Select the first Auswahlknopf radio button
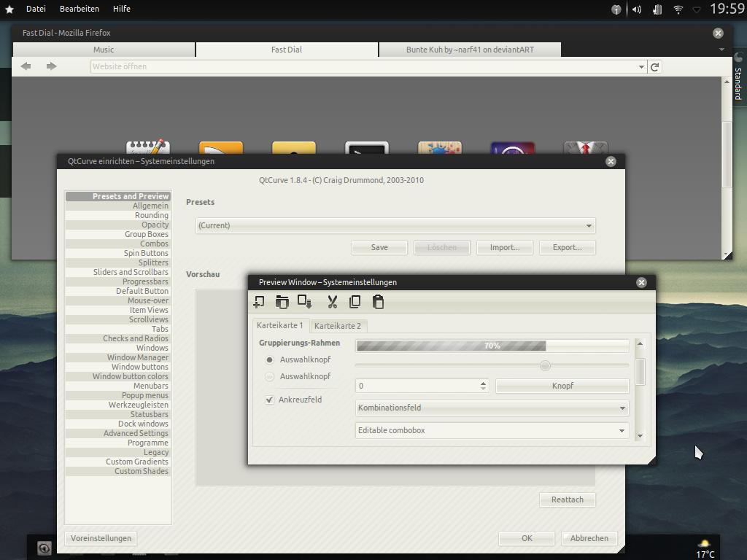The width and height of the screenshot is (747, 560). 270,360
